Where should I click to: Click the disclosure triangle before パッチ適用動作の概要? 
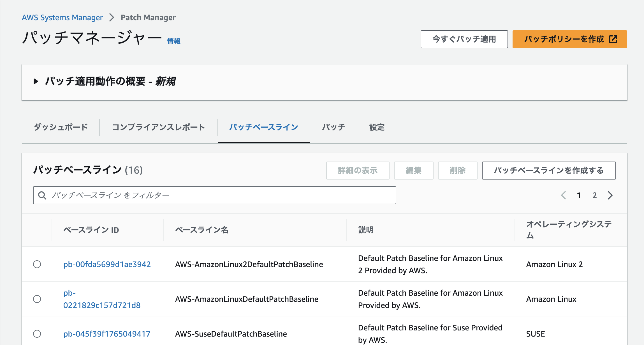click(36, 82)
